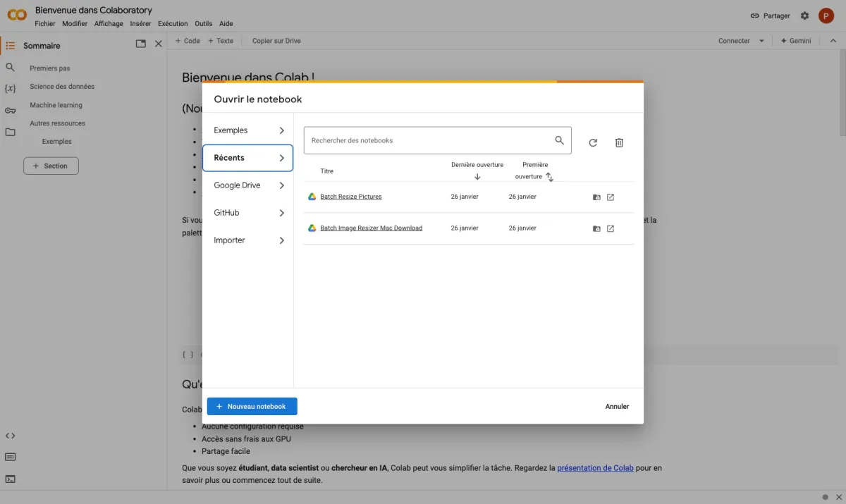Open the Exécution menu

tap(173, 23)
